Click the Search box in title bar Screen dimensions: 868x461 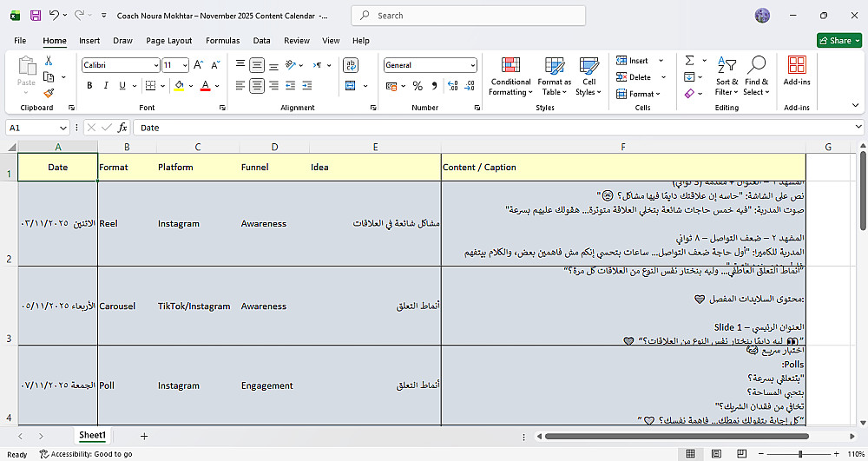[x=469, y=16]
